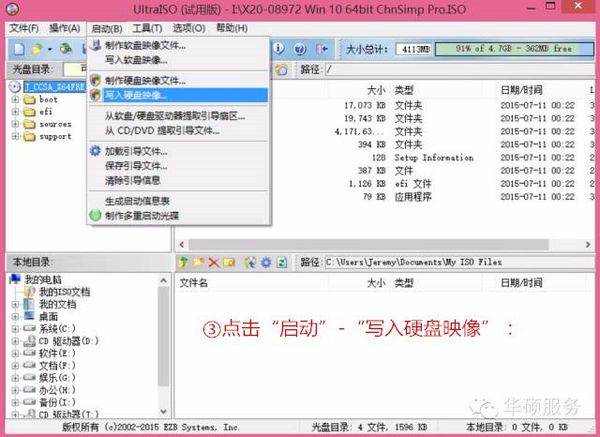This screenshot has height=437, width=600.
Task: Click the Help question mark toolbar icon
Action: (x=300, y=48)
